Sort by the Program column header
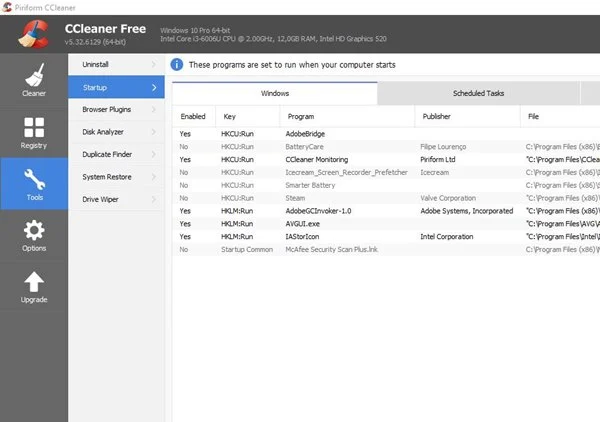 click(x=347, y=116)
